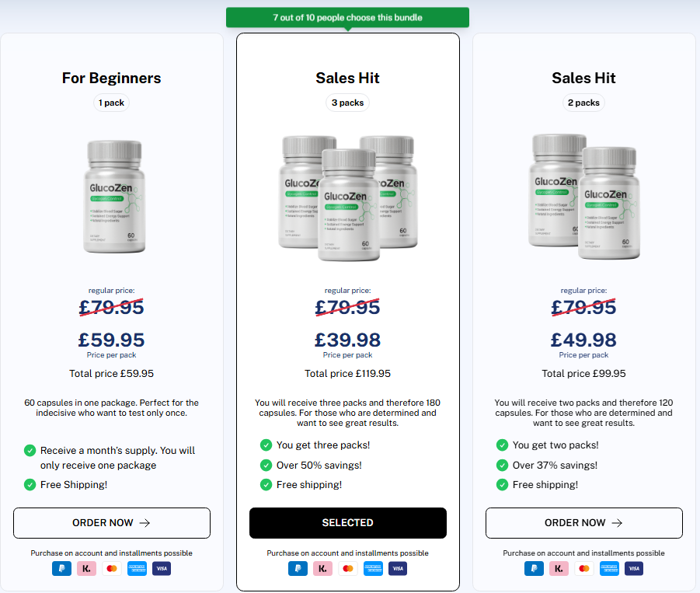Click Klarna icon under the 3 packs offer
This screenshot has width=700, height=593.
click(322, 568)
